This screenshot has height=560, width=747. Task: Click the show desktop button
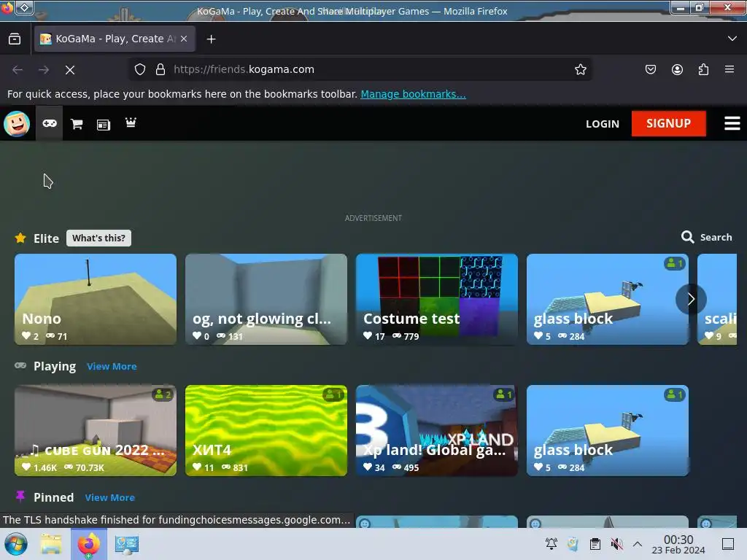coord(728,544)
